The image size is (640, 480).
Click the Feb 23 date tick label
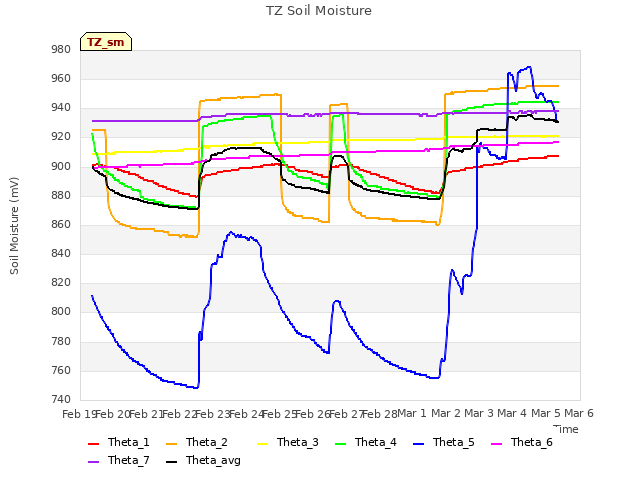click(x=213, y=414)
